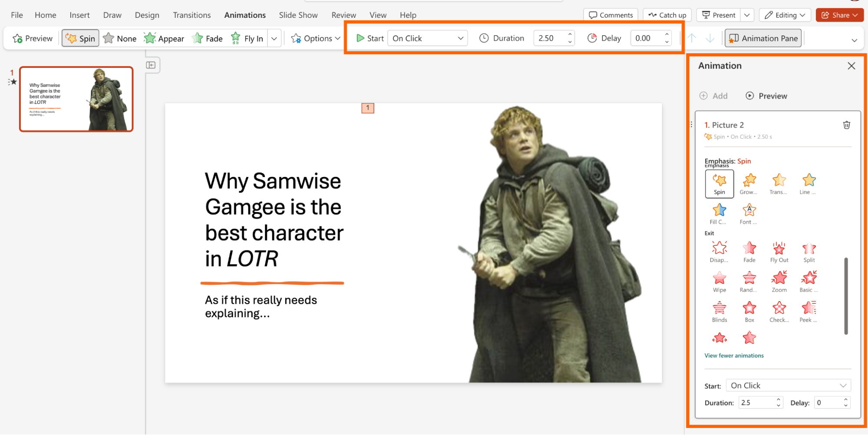Choose Checkerboard exit effect
Screen dimensions: 868x435
[x=779, y=312]
